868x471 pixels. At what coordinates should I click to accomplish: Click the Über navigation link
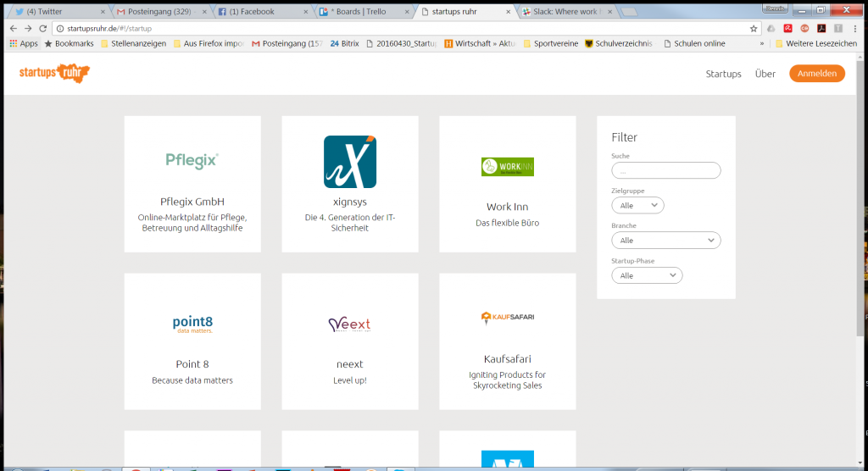pos(765,74)
